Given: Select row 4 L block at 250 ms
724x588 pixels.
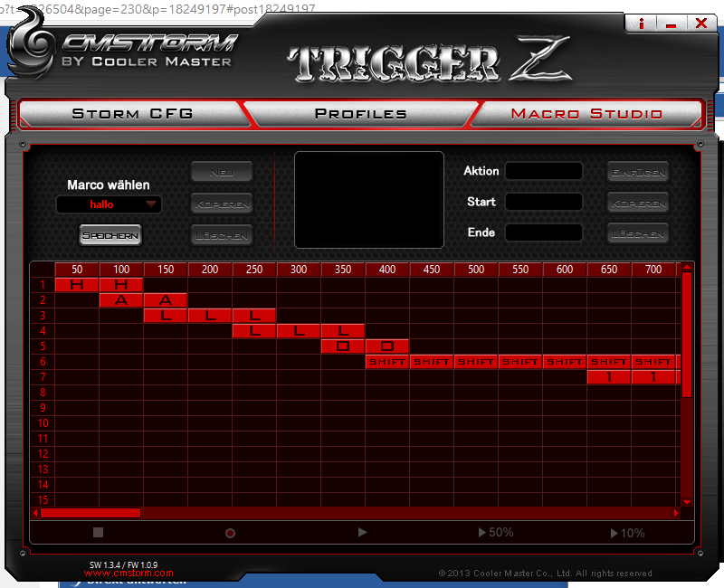Looking at the screenshot, I should pyautogui.click(x=254, y=331).
